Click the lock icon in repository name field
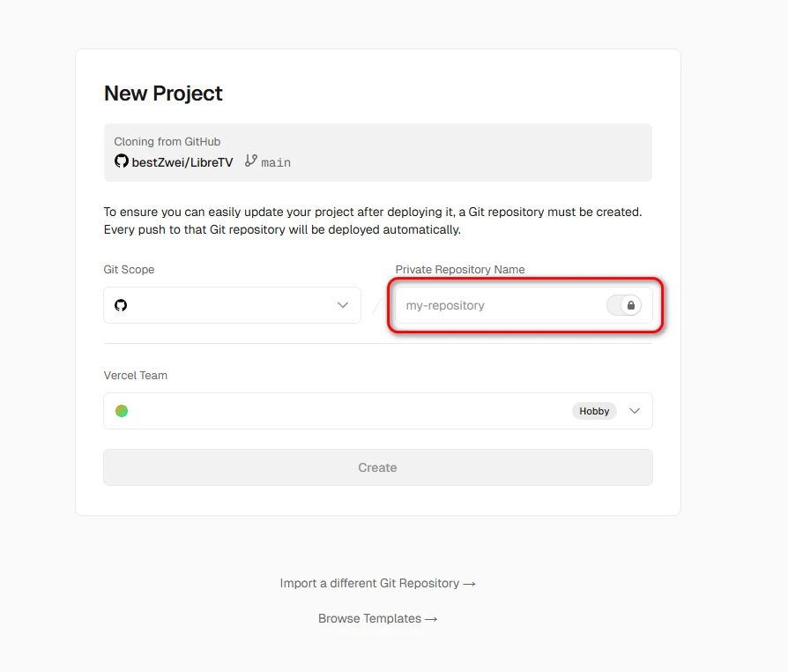The width and height of the screenshot is (788, 672). point(631,305)
